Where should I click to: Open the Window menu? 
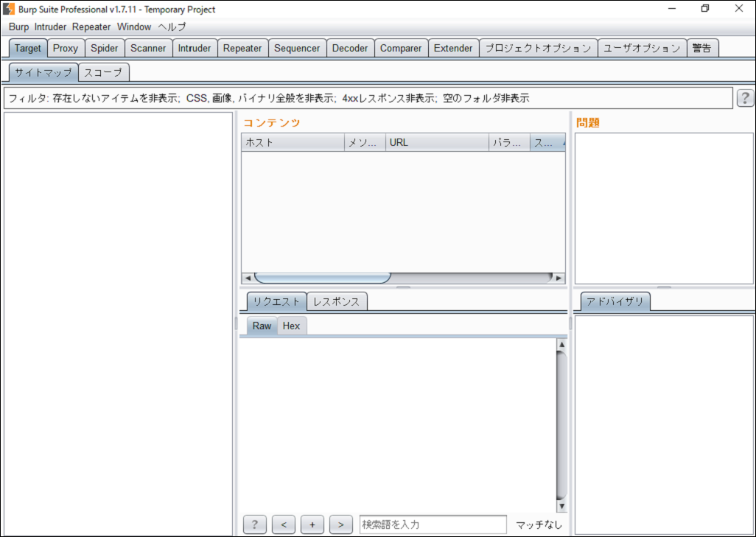pos(134,27)
